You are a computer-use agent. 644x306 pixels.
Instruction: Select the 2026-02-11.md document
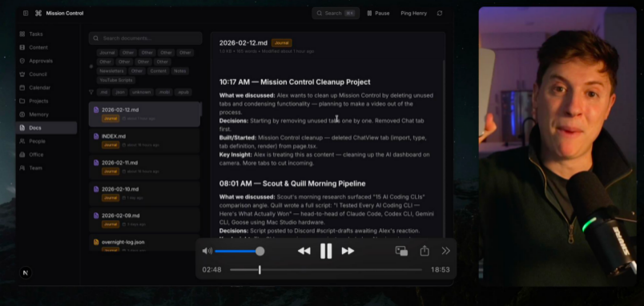(x=144, y=167)
